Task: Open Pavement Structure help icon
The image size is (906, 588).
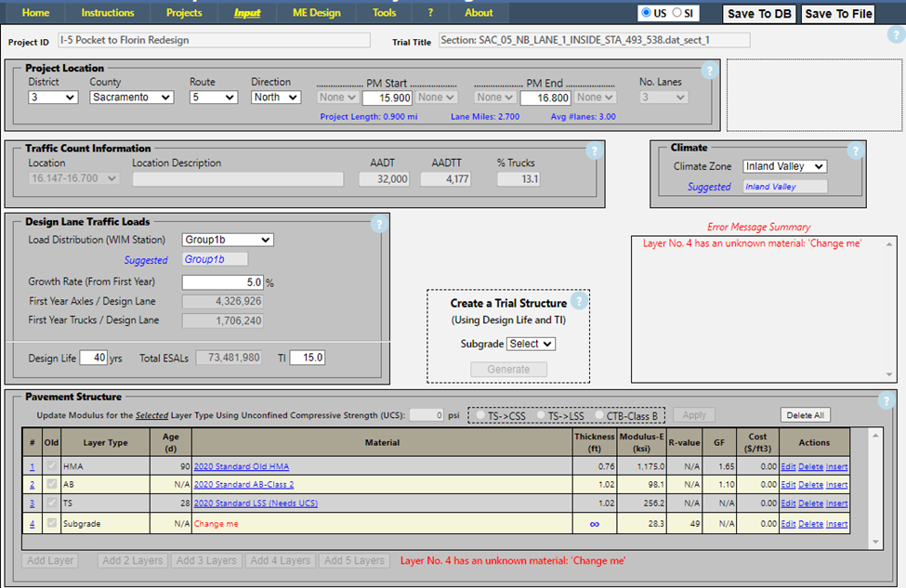Action: pyautogui.click(x=887, y=400)
